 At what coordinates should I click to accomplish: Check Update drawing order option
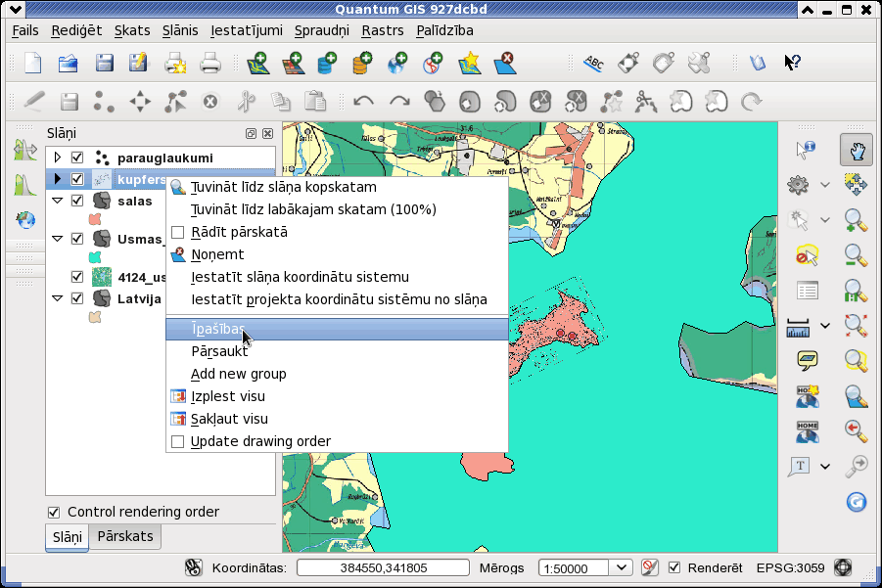point(178,442)
